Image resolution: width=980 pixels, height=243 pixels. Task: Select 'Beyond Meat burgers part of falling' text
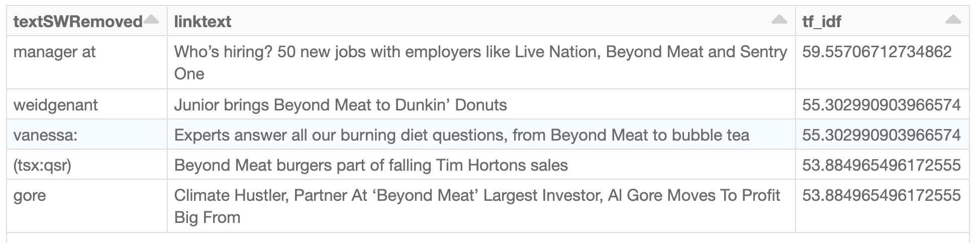[371, 165]
